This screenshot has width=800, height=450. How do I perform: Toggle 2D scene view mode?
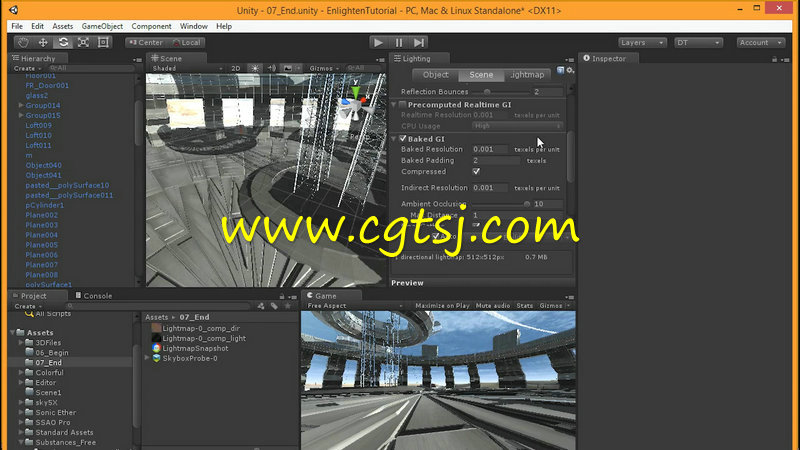pos(236,68)
